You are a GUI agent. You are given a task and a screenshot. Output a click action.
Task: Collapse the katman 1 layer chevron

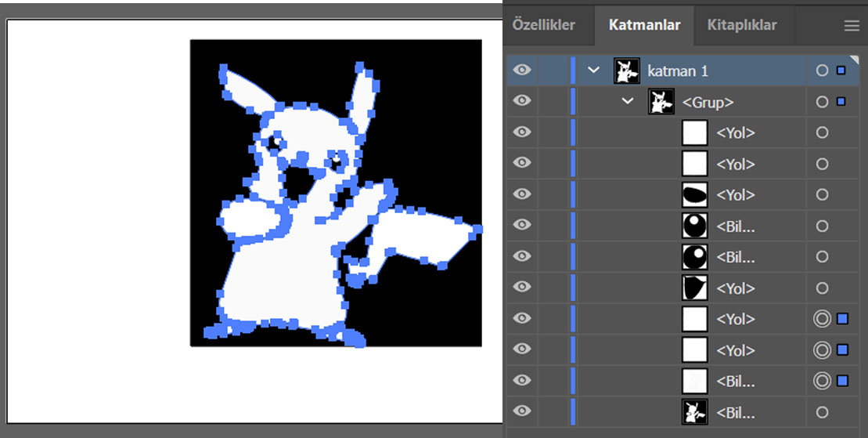(593, 71)
